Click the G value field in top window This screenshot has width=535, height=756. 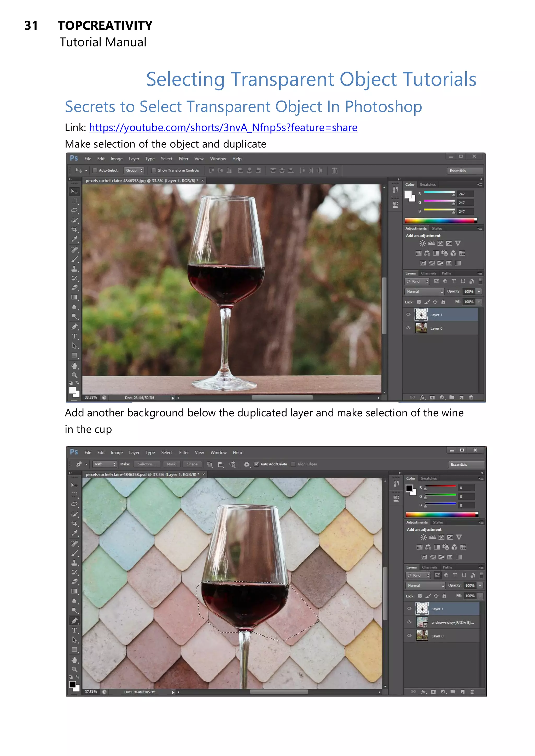point(466,203)
